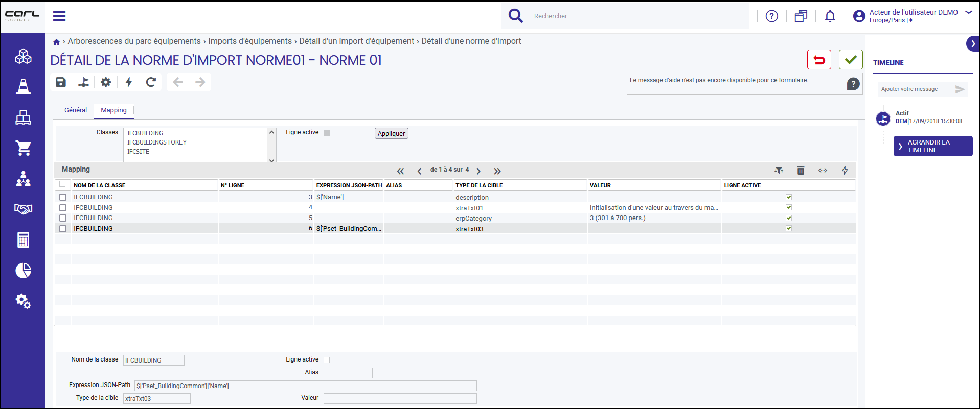
Task: Toggle the bottom Ligne active checkbox
Action: click(327, 360)
